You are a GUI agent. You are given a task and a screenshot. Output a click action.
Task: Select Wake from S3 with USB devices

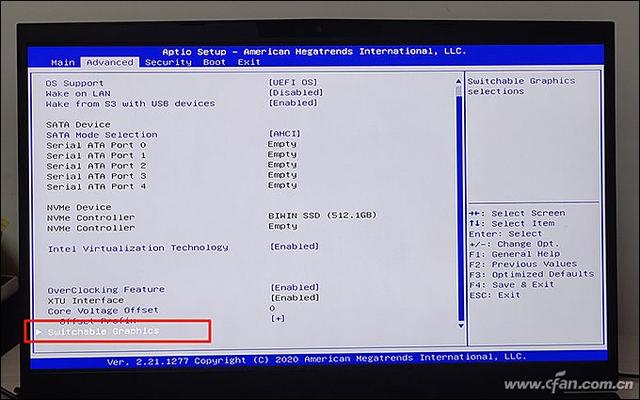click(x=130, y=104)
